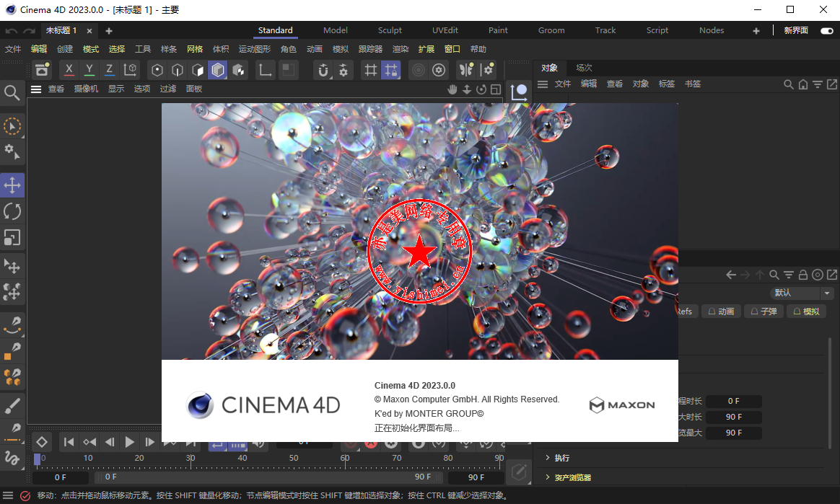Go back with Attribute Manager left arrow
The image size is (840, 504).
point(731,275)
